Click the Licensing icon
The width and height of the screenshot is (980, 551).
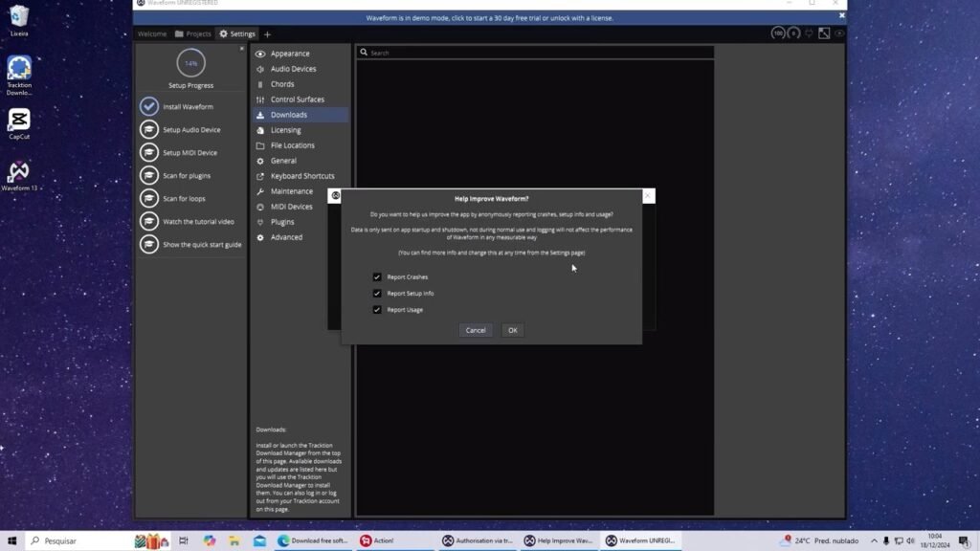[x=260, y=130]
